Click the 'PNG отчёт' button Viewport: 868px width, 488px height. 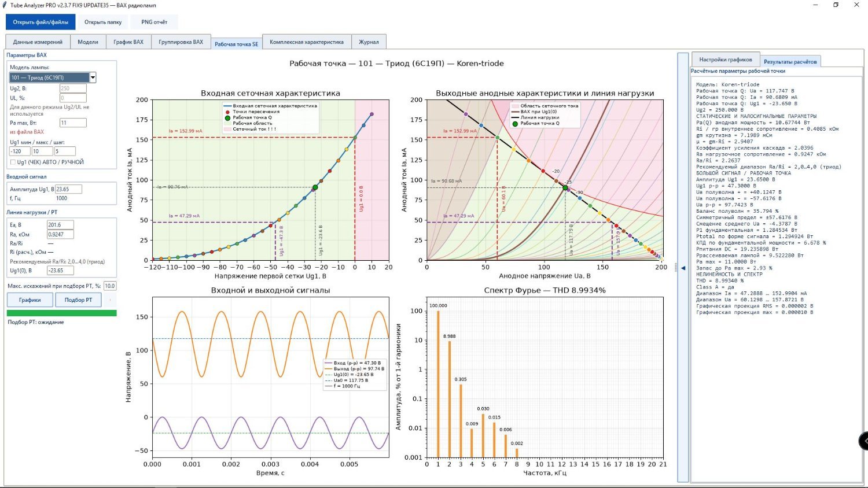coord(155,22)
